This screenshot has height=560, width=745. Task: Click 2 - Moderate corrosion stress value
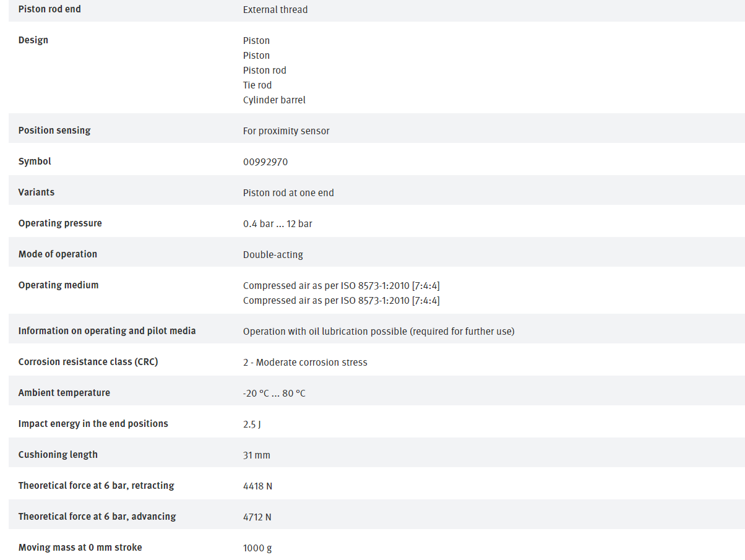(305, 363)
